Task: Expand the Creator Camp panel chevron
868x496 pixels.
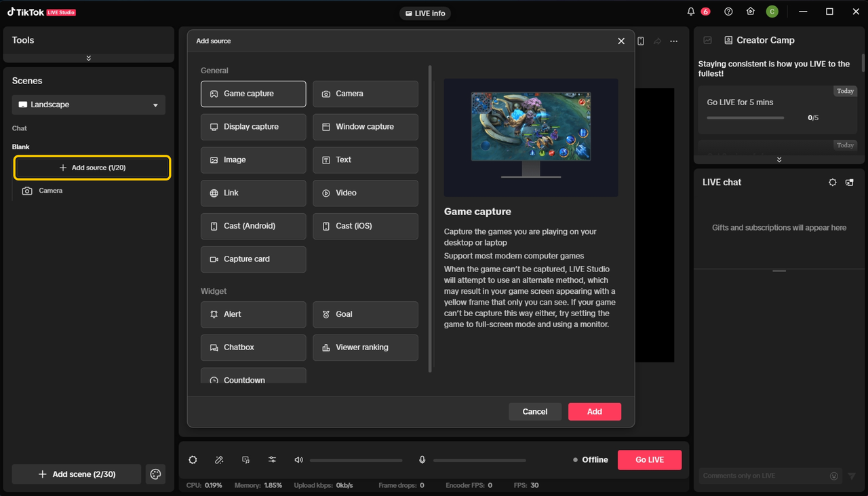Action: [779, 160]
